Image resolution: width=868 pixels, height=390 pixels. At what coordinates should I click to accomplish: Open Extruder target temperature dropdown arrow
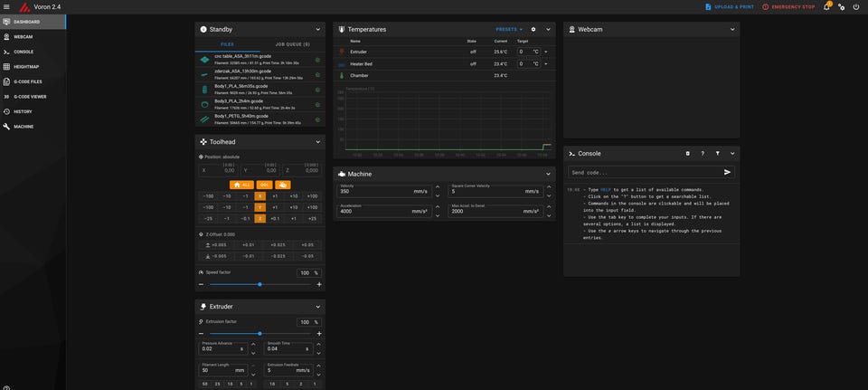pos(546,52)
